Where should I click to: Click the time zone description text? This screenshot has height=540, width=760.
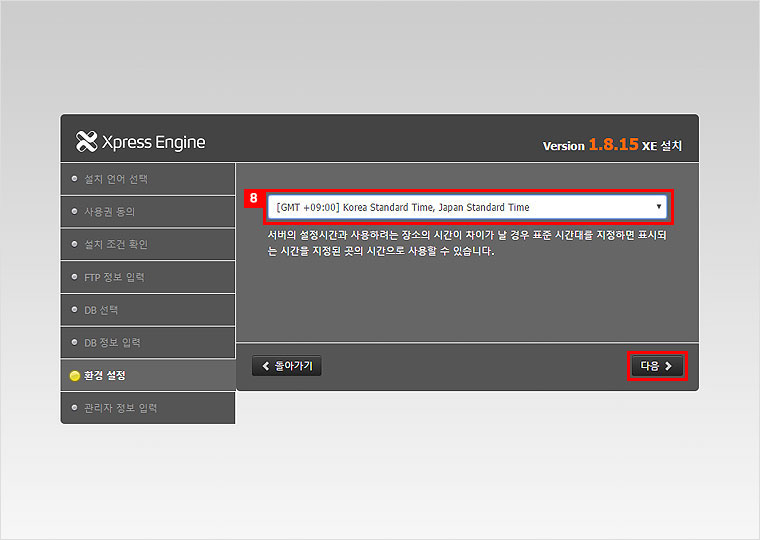coord(466,244)
